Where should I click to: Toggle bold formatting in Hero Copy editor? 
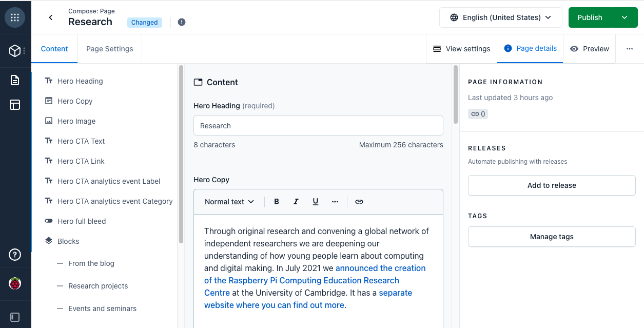point(276,201)
